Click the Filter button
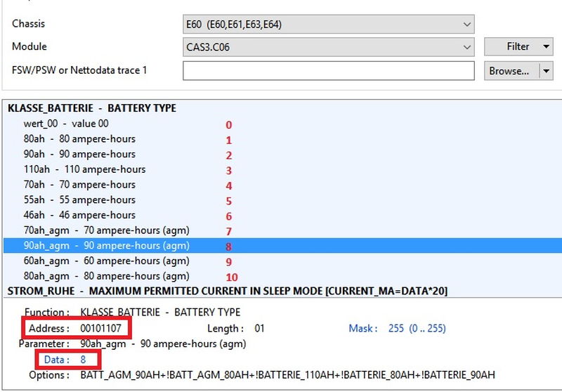The height and width of the screenshot is (392, 562). (x=511, y=47)
